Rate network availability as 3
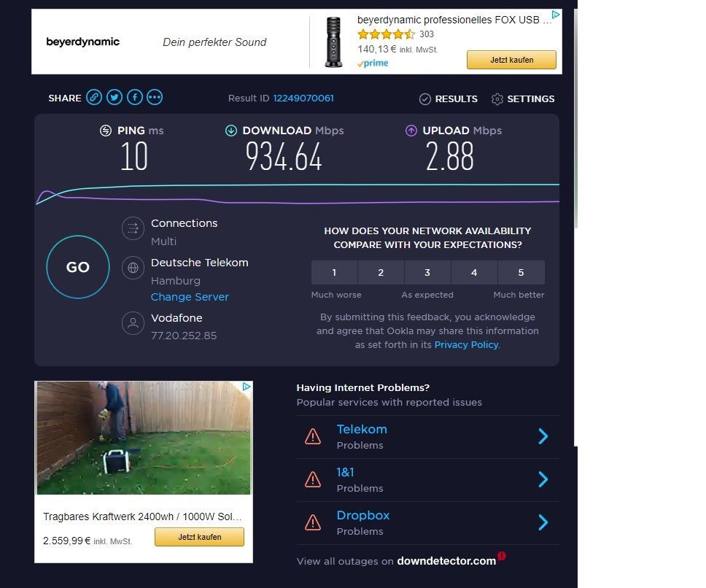 [427, 272]
